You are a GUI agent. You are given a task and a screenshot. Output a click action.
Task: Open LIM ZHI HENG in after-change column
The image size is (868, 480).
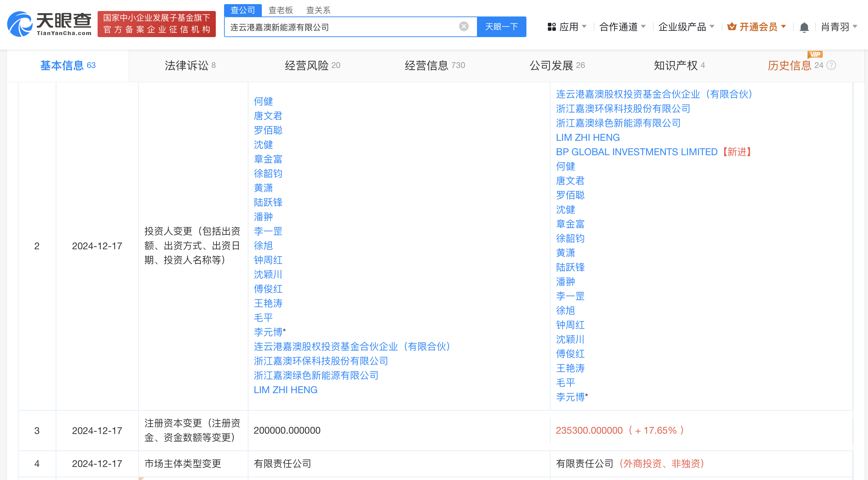coord(588,137)
